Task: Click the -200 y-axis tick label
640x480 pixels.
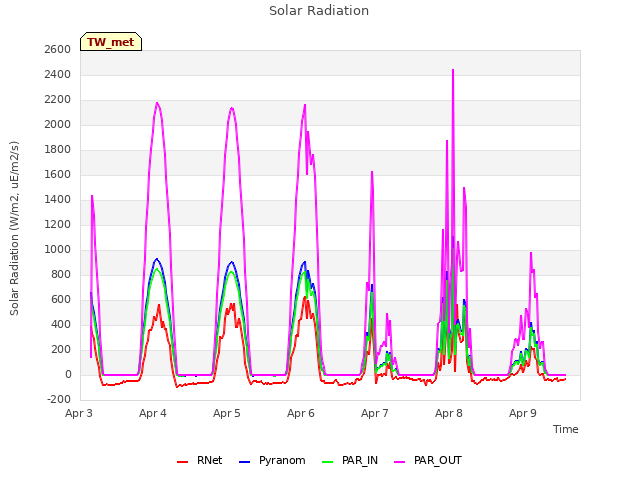Action: (59, 399)
